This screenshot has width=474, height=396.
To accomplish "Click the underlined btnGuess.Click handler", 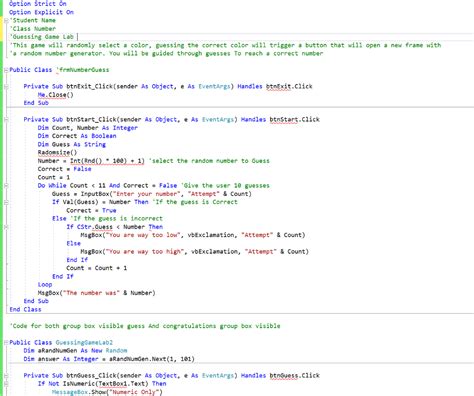I will coord(294,376).
